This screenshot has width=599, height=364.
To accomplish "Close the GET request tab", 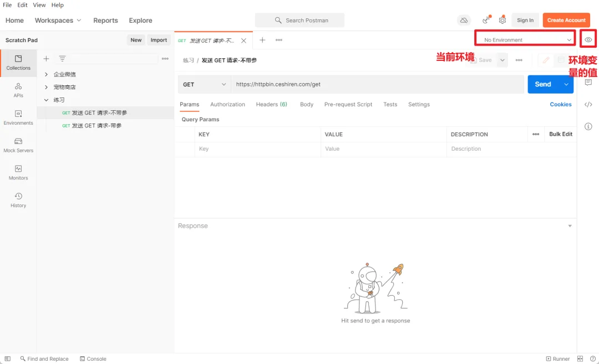I will [243, 40].
